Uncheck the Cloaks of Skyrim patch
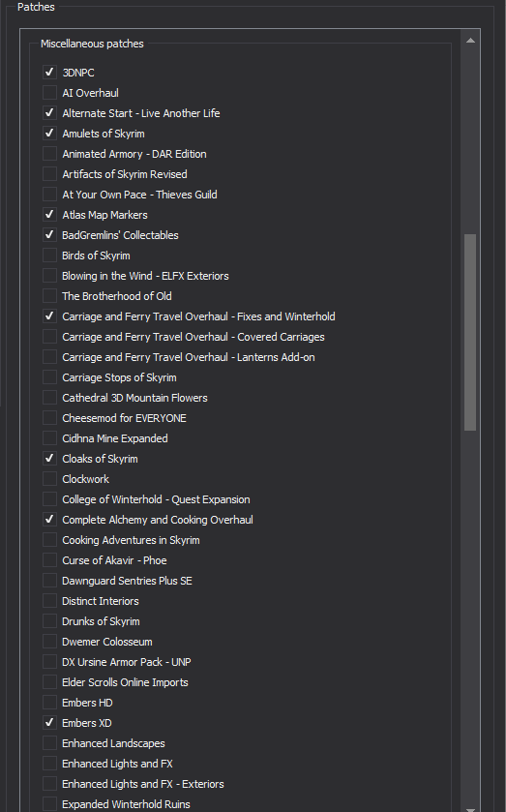506x812 pixels. pos(49,459)
